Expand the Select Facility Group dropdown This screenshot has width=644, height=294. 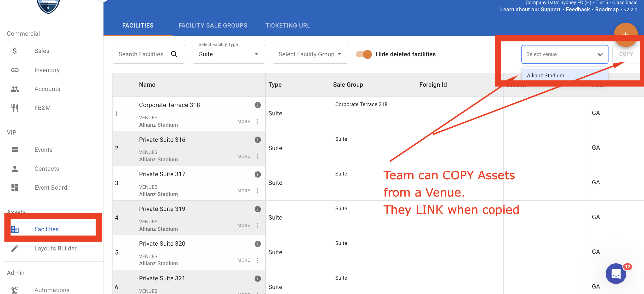point(310,54)
